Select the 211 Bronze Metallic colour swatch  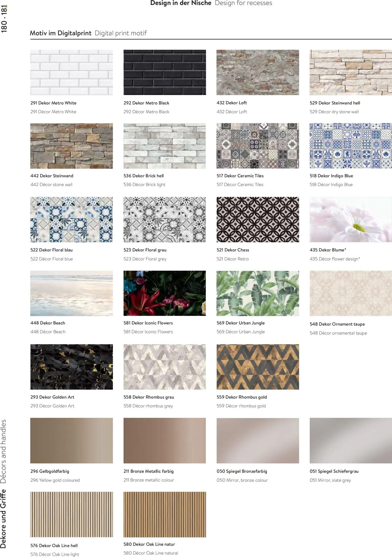pyautogui.click(x=165, y=441)
